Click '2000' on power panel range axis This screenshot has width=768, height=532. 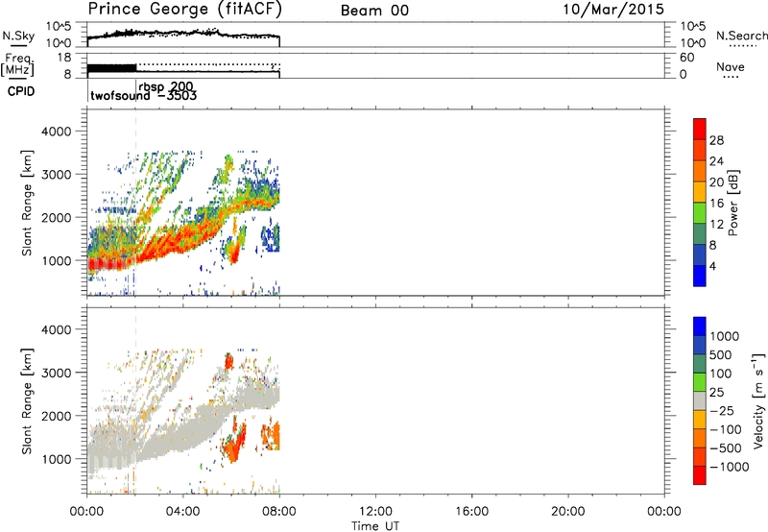(57, 217)
